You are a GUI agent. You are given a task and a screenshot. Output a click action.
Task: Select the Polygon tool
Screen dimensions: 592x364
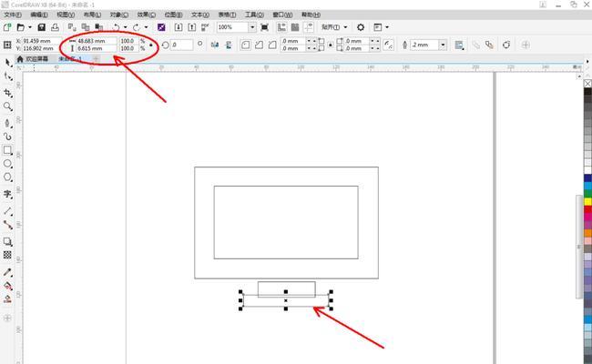tap(8, 177)
